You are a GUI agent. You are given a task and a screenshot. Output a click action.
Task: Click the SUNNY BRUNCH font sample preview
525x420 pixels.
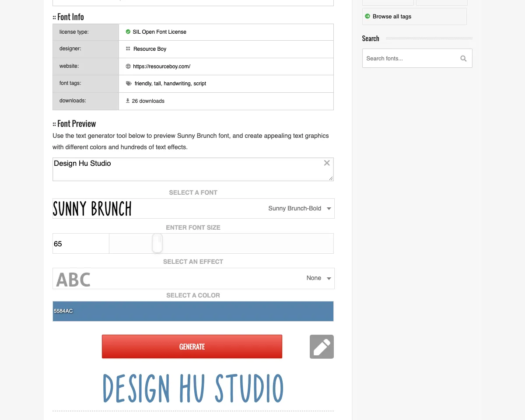(92, 209)
